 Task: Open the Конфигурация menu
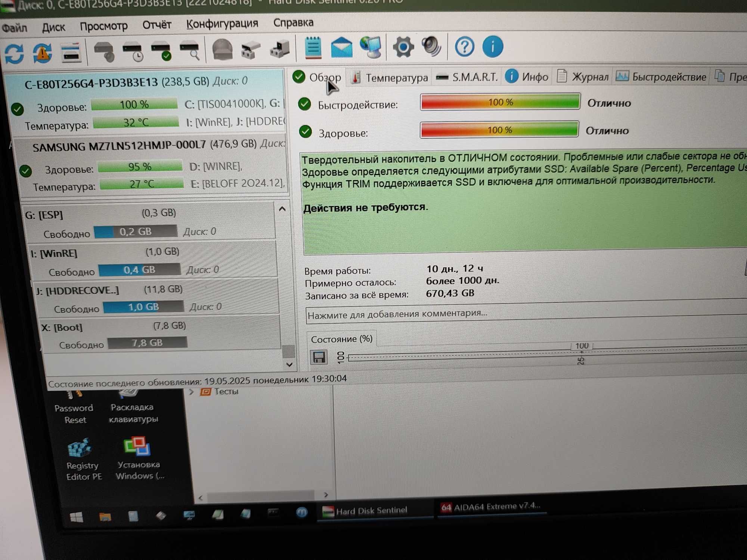[x=222, y=24]
